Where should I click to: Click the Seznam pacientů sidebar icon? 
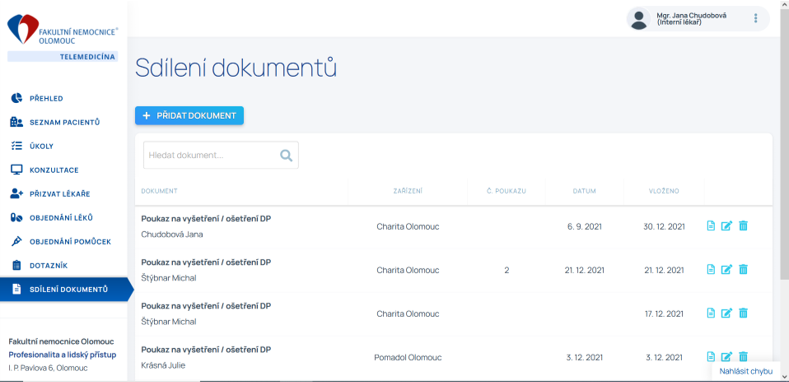17,122
